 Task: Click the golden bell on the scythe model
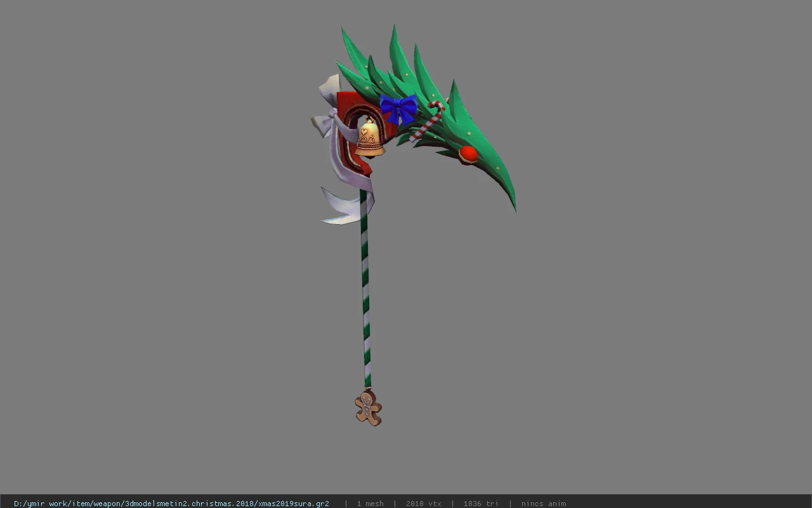370,138
